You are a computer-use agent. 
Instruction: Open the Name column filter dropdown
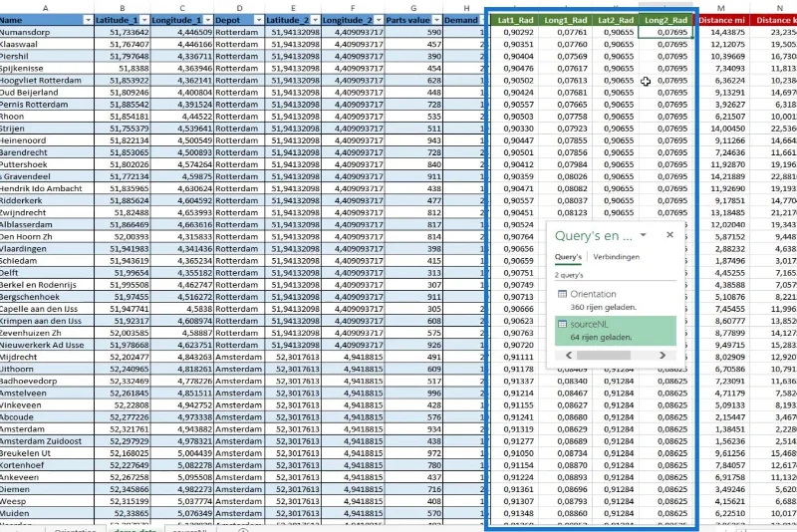coord(88,20)
